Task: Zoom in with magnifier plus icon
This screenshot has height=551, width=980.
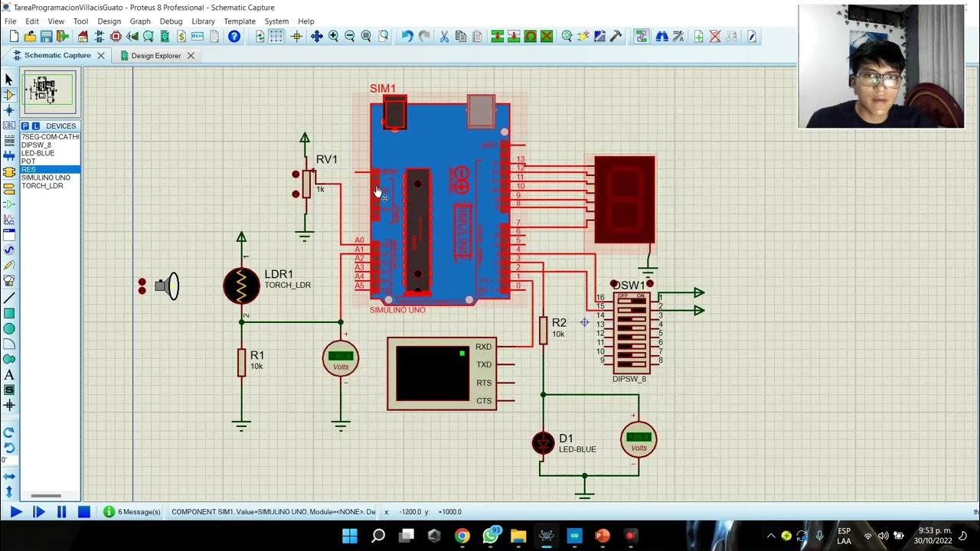Action: click(333, 36)
